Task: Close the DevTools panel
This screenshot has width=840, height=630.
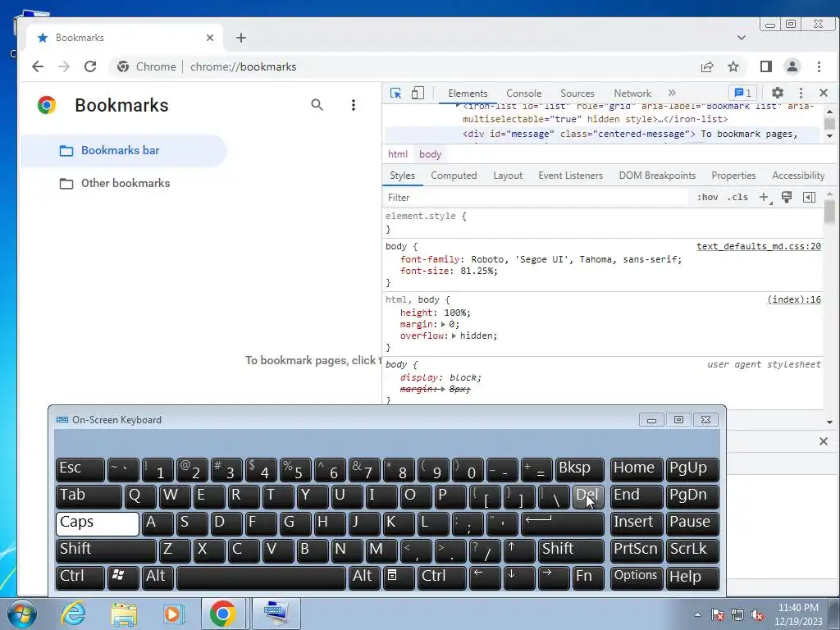Action: [x=824, y=93]
